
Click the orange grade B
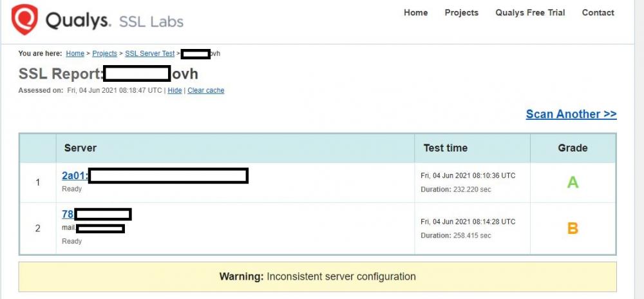click(573, 228)
